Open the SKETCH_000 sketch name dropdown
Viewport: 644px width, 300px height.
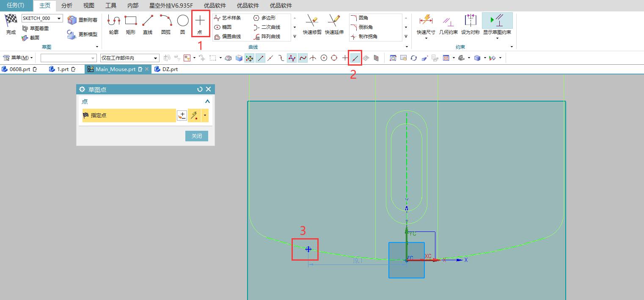pyautogui.click(x=59, y=18)
